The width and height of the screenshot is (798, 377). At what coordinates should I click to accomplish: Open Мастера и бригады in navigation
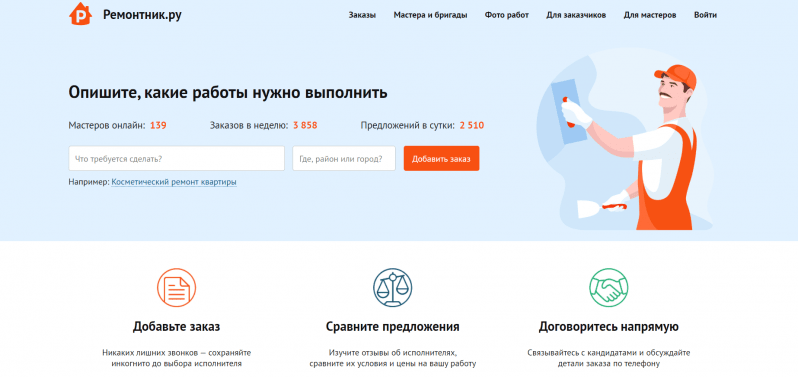pyautogui.click(x=430, y=15)
